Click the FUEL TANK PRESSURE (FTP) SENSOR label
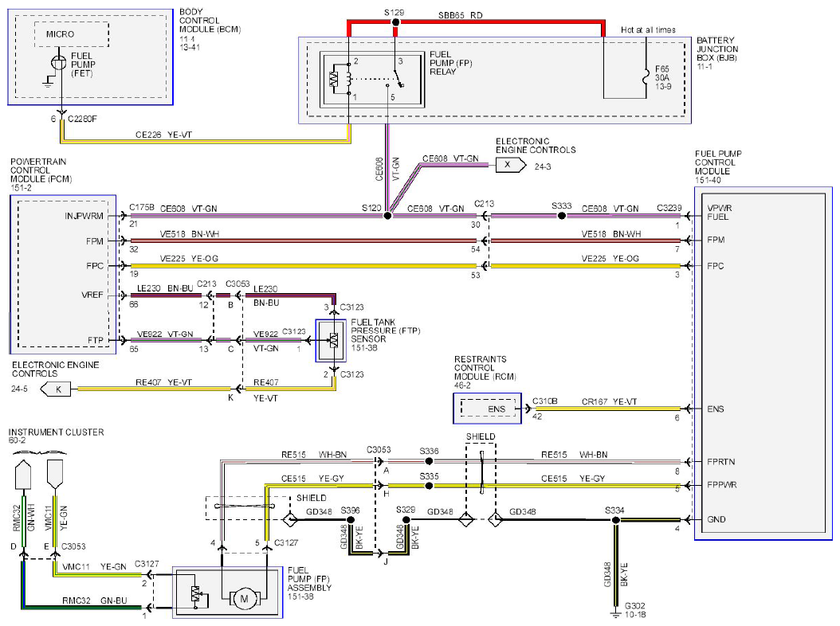 click(385, 331)
